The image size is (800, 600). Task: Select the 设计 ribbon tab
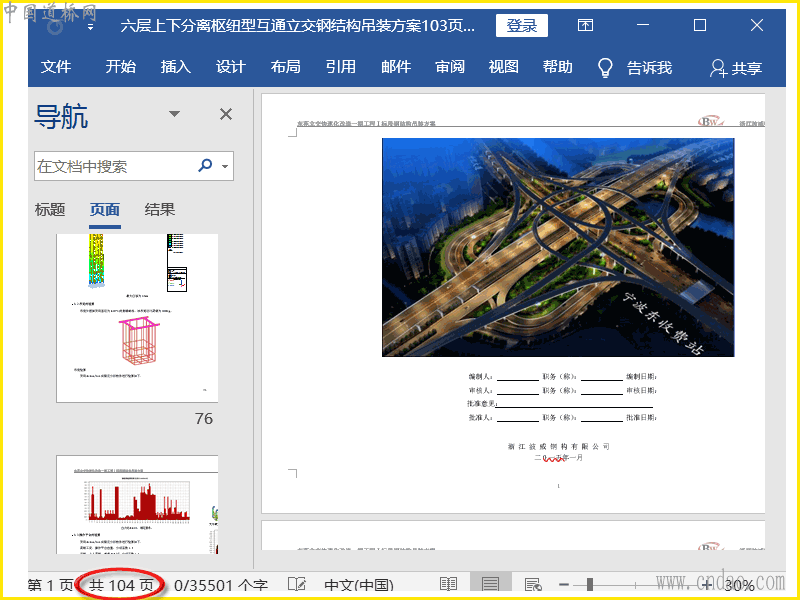[231, 67]
